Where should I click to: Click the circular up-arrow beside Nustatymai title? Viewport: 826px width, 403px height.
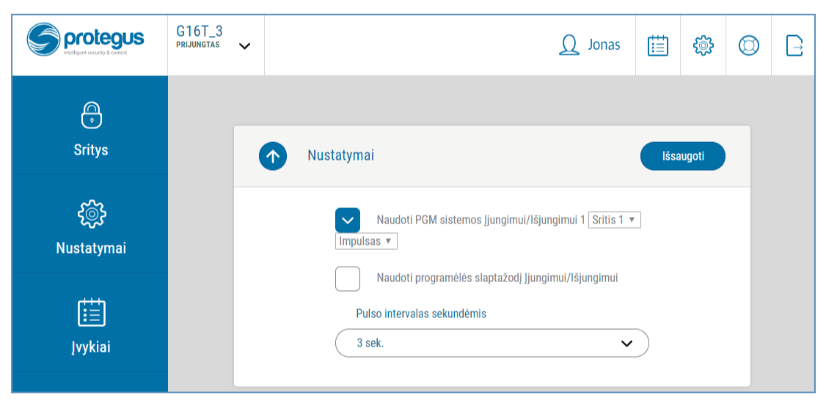(273, 156)
